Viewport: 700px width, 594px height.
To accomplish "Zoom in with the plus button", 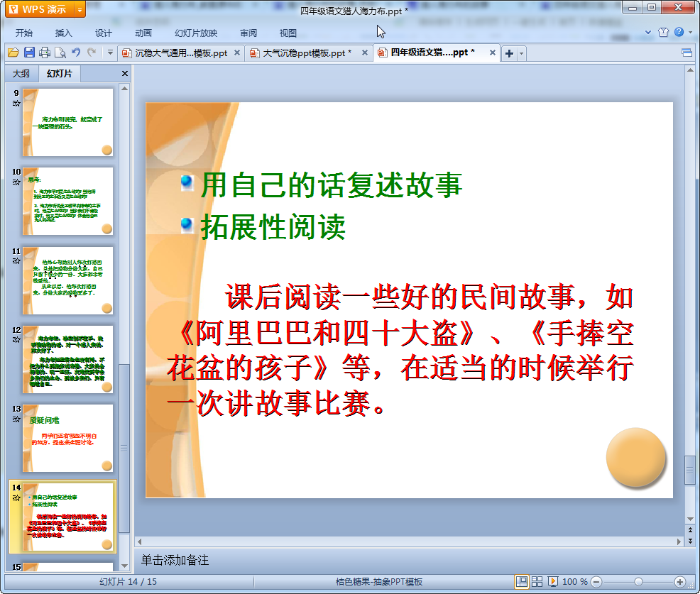I will 680,581.
